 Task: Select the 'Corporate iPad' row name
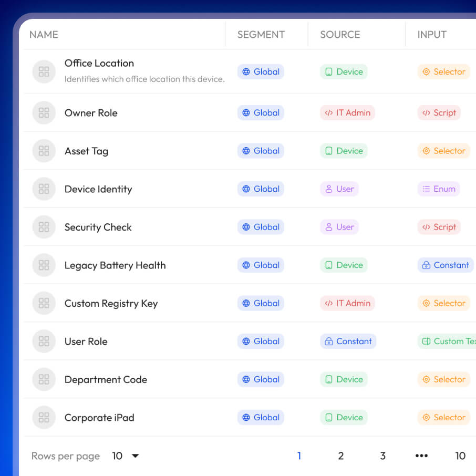[99, 418]
